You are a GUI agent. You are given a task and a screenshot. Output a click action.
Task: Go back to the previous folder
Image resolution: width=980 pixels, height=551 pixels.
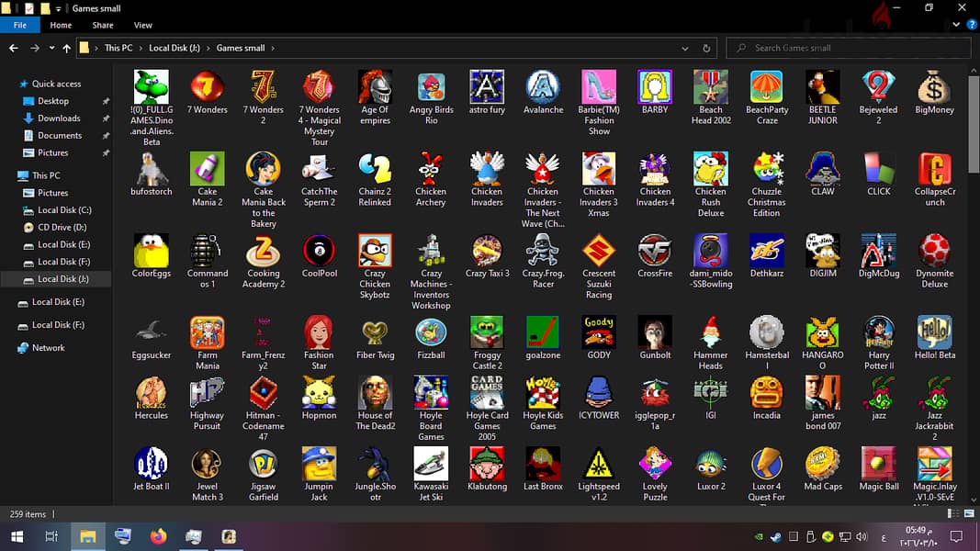click(x=14, y=48)
